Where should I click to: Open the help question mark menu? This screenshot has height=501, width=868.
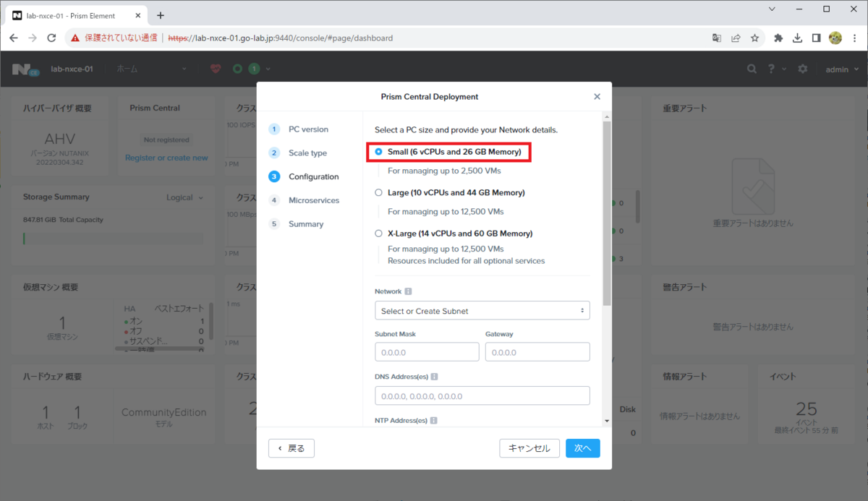775,69
